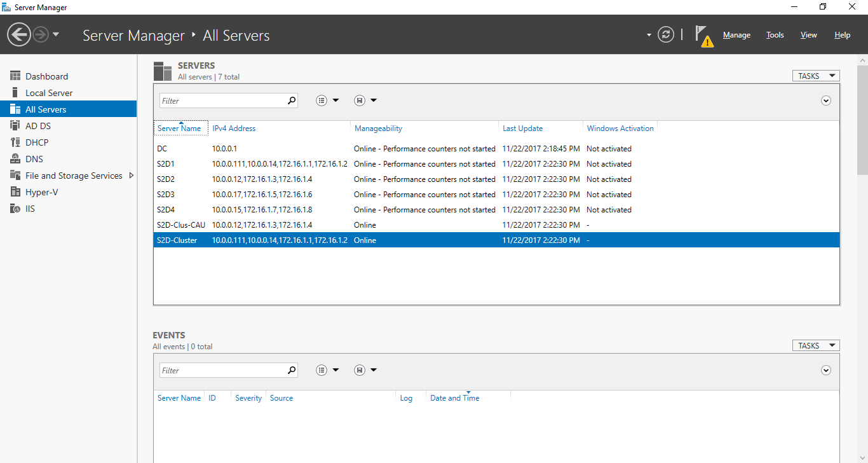868x463 pixels.
Task: Click the IIS role icon
Action: click(15, 209)
